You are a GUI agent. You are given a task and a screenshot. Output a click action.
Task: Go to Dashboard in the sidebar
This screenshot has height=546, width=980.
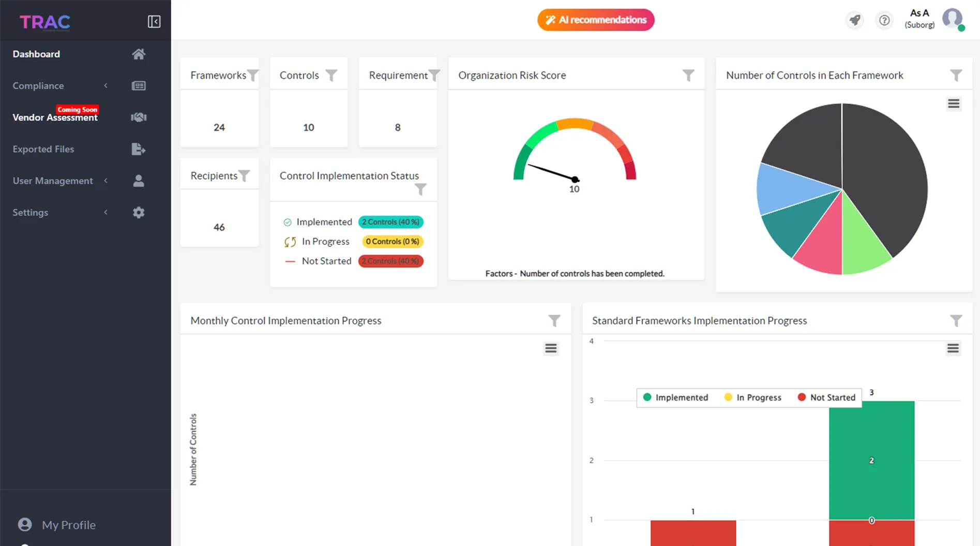36,54
